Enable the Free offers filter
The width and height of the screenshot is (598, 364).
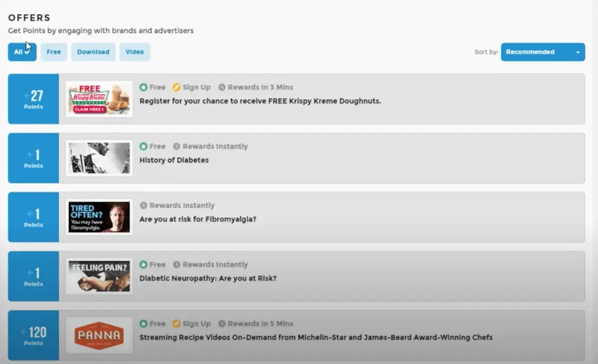pyautogui.click(x=54, y=52)
